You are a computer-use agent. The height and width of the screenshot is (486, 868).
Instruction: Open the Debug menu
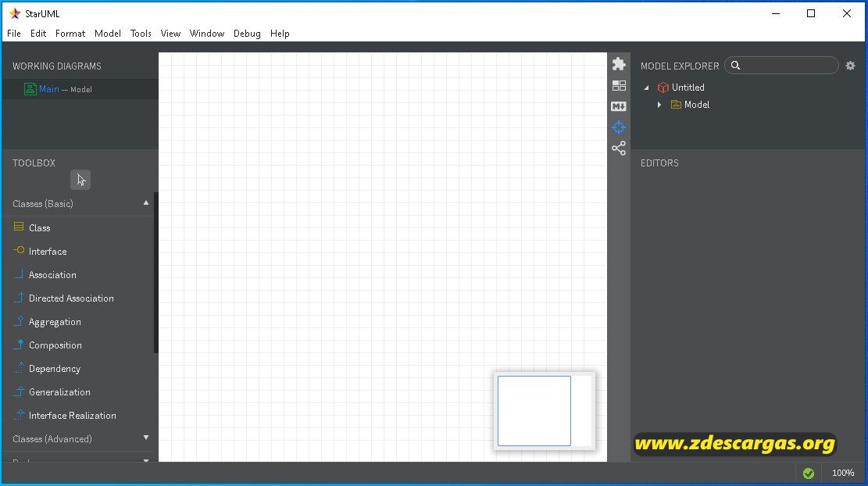(247, 34)
